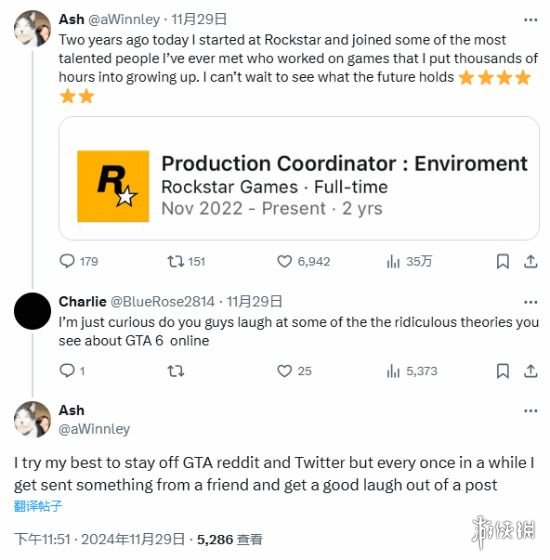Open @BlueRose2814 profile handle
Image resolution: width=550 pixels, height=560 pixels.
[162, 302]
